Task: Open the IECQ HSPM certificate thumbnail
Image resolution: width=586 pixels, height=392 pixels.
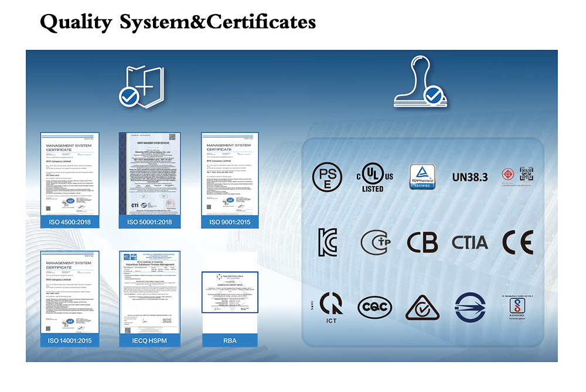Action: (x=149, y=292)
